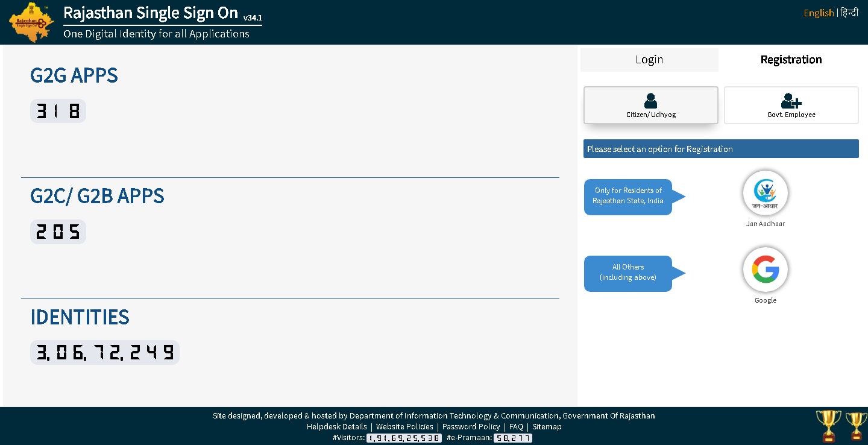Click the identities counter 3,06,72,249
The height and width of the screenshot is (445, 868).
point(105,352)
